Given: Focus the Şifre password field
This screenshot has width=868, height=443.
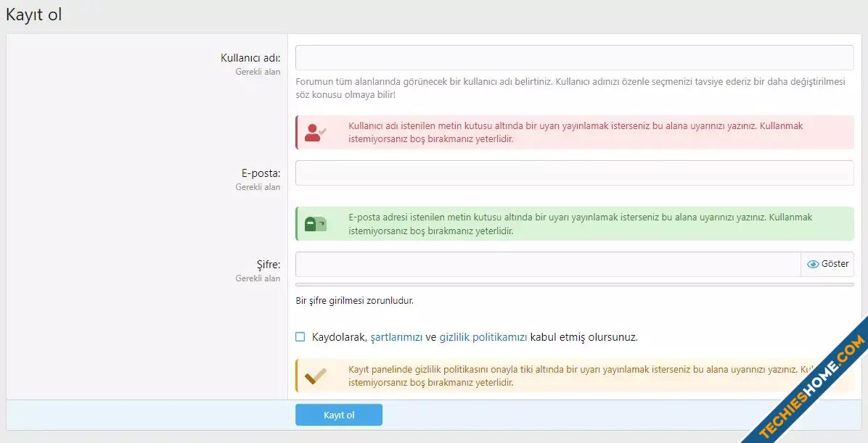Looking at the screenshot, I should click(548, 265).
